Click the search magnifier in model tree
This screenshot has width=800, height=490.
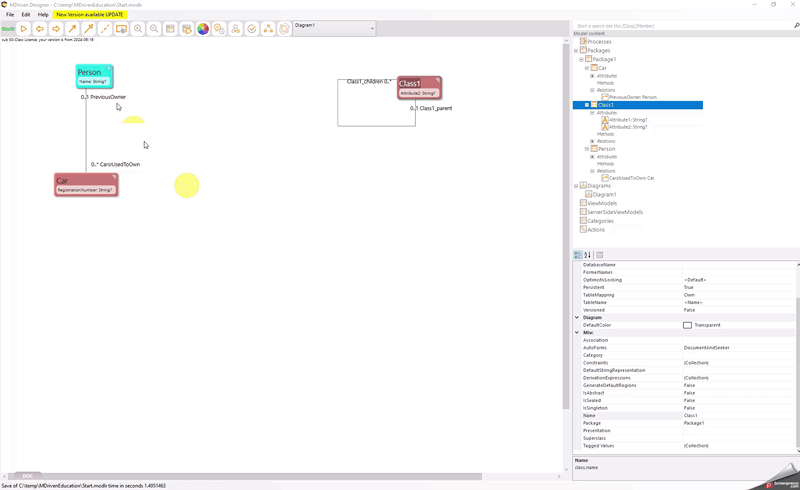[x=796, y=25]
